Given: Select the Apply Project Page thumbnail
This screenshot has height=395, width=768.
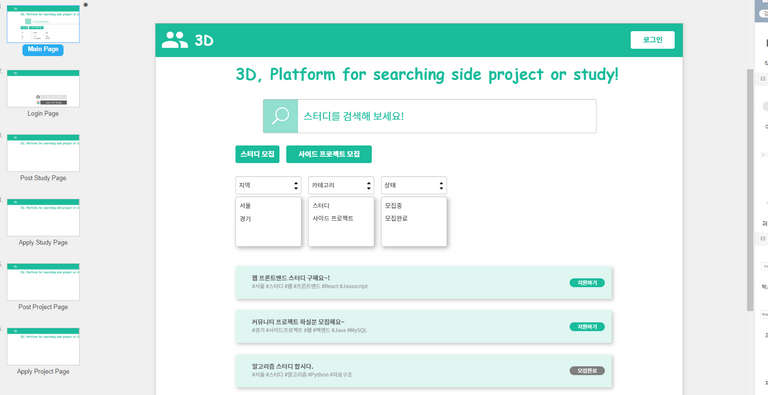Looking at the screenshot, I should 43,346.
